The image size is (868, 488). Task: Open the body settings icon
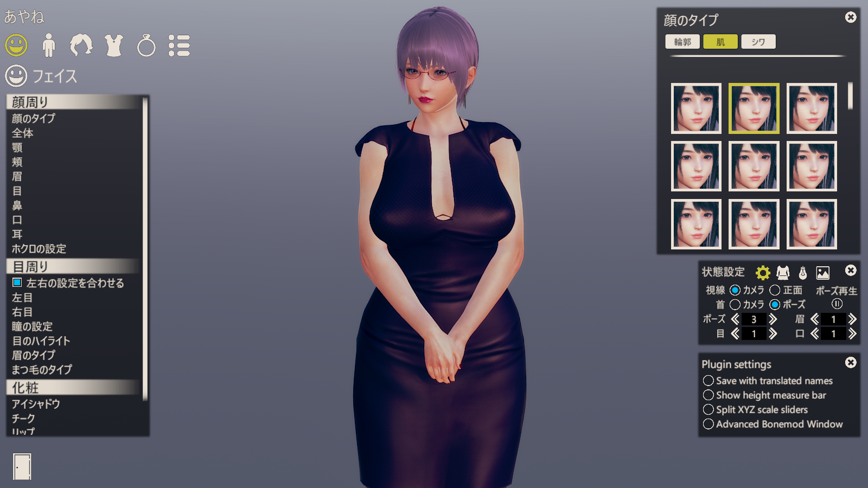(49, 46)
